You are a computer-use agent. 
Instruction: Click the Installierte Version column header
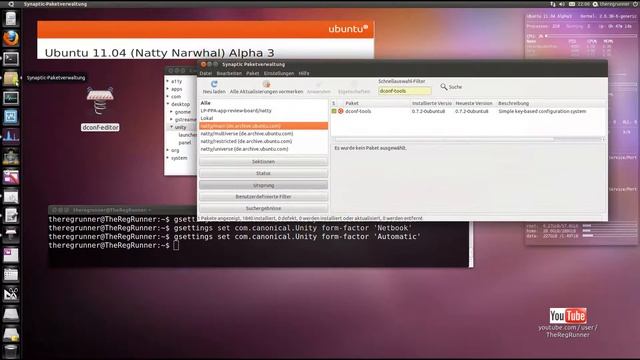pyautogui.click(x=432, y=103)
